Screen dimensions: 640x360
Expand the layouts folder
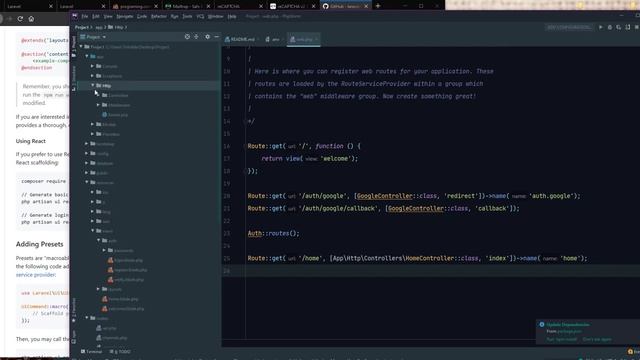98,289
